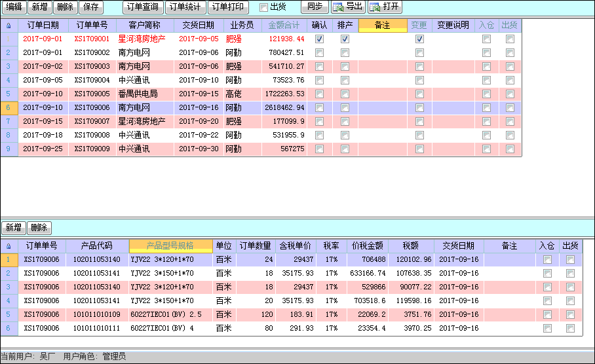This screenshot has height=364, width=595.
Task: Click the 产品型号规格 column header
Action: click(170, 246)
